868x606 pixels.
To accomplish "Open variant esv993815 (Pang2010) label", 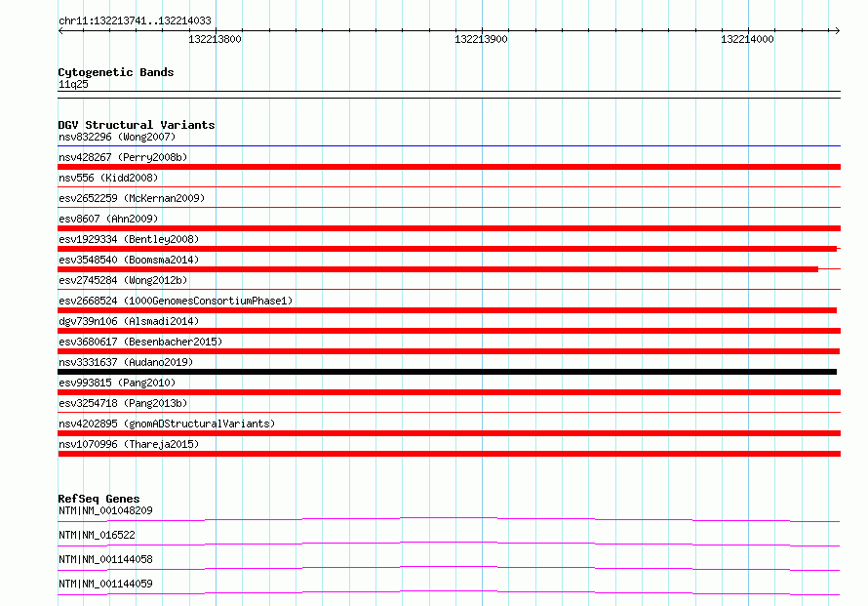I will point(117,383).
